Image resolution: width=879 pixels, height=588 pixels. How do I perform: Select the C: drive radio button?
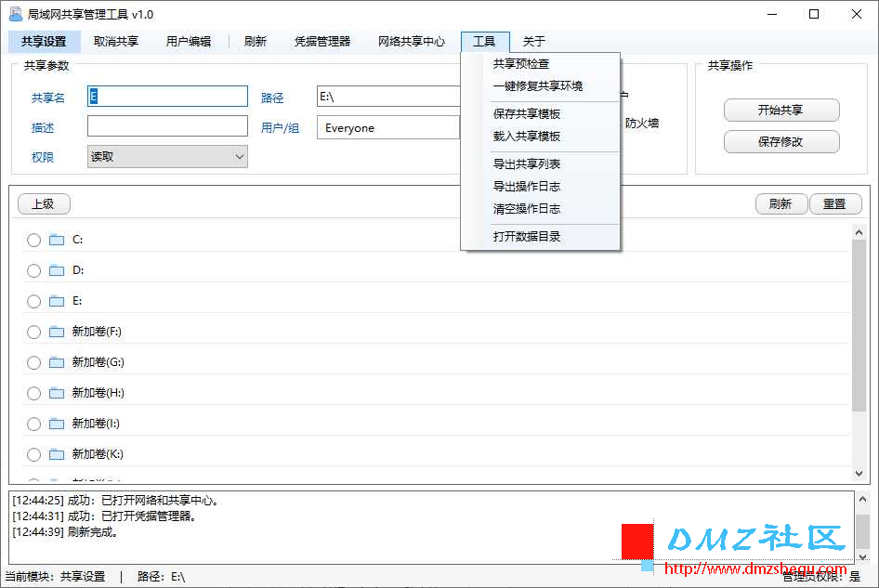[33, 241]
